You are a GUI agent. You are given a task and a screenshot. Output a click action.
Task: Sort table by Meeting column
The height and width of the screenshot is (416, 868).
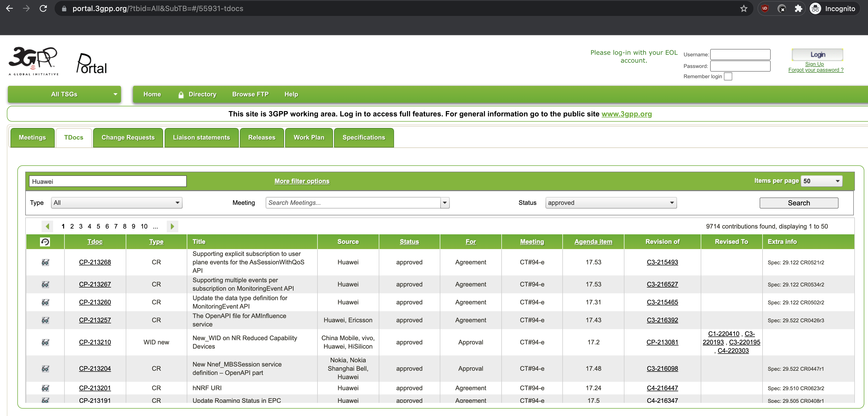[x=532, y=242]
